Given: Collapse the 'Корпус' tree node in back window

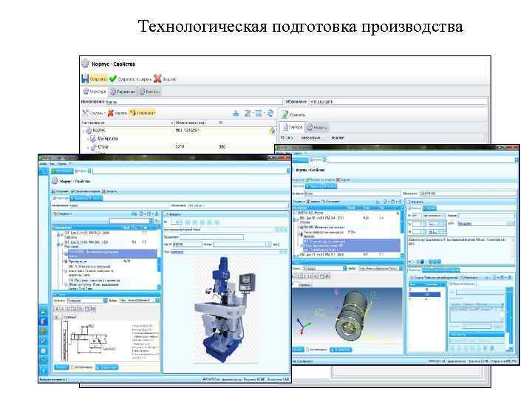Looking at the screenshot, I should (x=83, y=131).
